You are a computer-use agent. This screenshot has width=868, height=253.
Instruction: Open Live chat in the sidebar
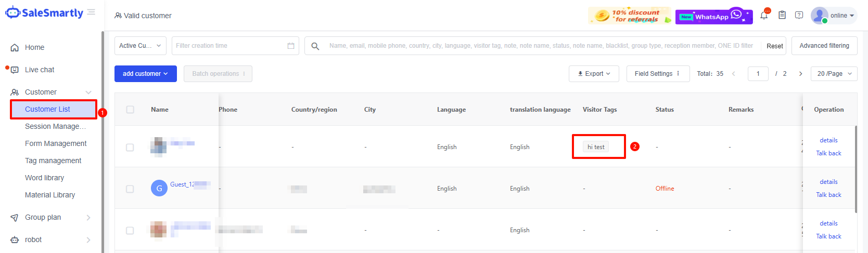point(40,70)
